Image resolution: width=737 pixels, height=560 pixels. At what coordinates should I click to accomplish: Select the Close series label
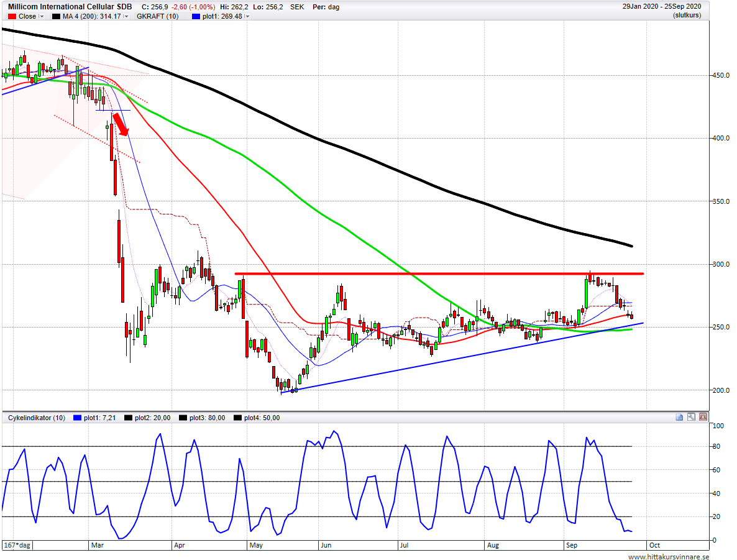(27, 16)
